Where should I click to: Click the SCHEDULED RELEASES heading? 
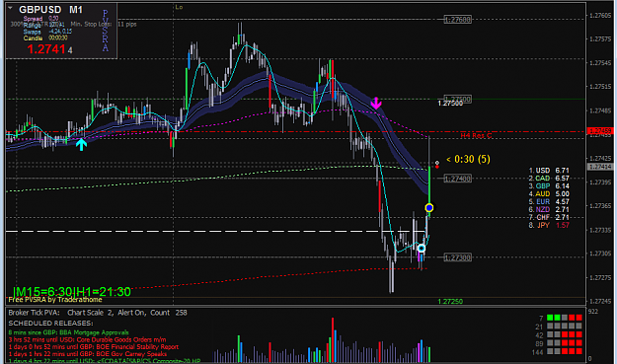click(50, 324)
